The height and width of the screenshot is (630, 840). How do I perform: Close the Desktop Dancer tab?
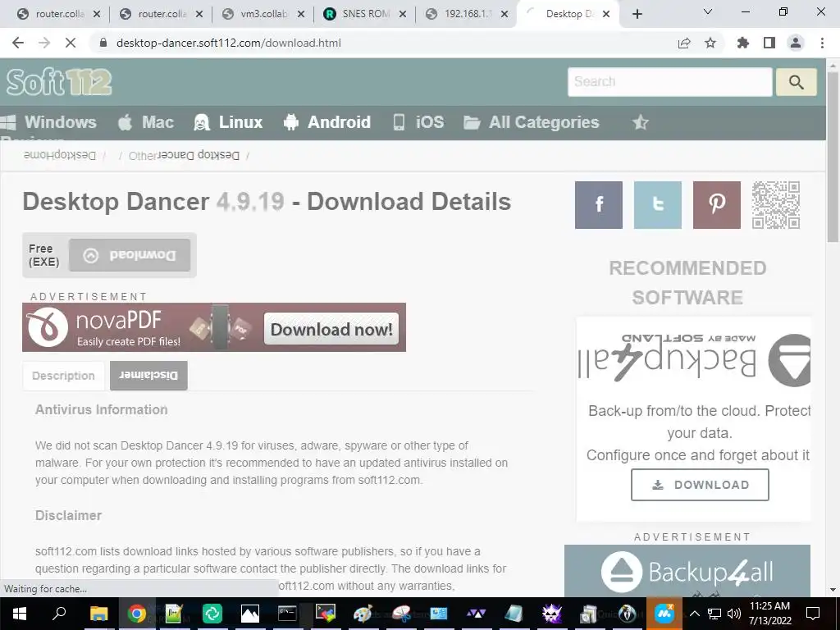click(x=606, y=14)
